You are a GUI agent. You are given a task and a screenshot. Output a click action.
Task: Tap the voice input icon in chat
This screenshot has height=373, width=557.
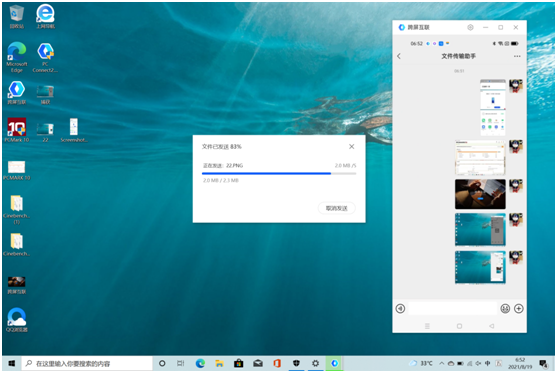click(400, 308)
